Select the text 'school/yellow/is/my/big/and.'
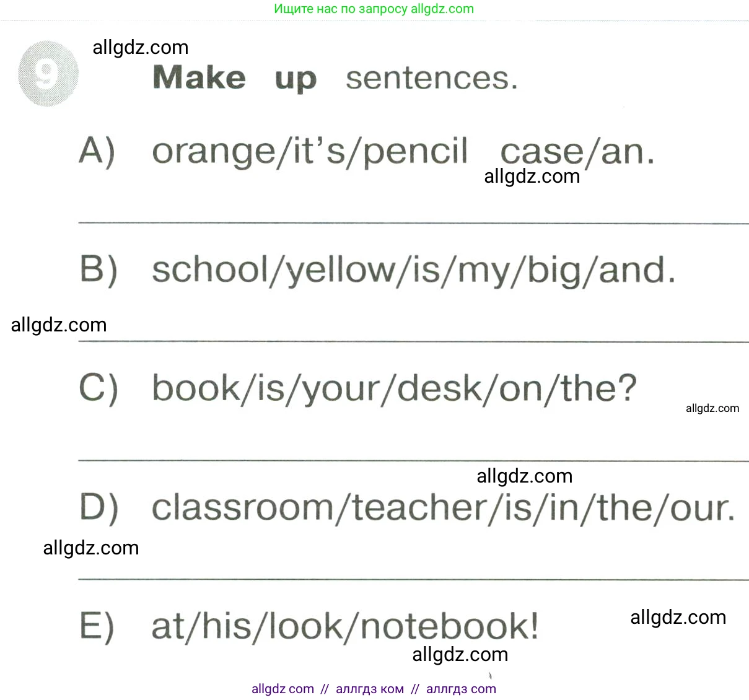 [413, 270]
